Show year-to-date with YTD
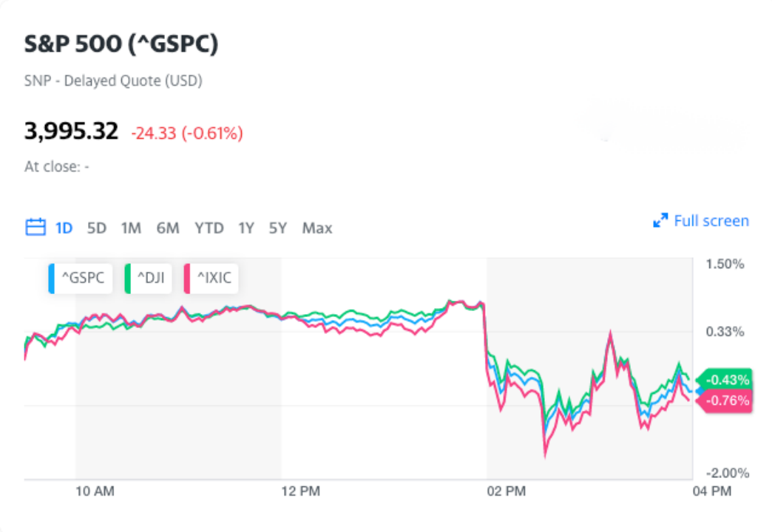 click(209, 228)
